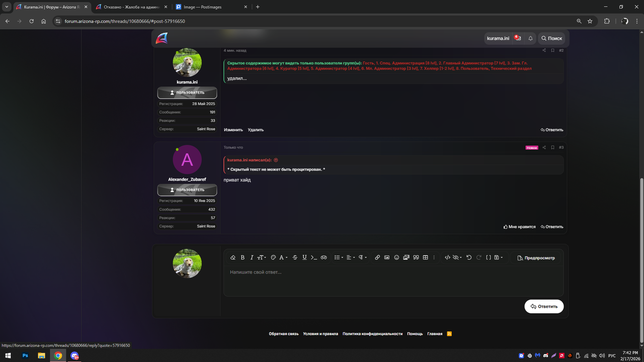Click the eraser remove-formatting icon in editor
The image size is (644, 362).
tap(233, 257)
